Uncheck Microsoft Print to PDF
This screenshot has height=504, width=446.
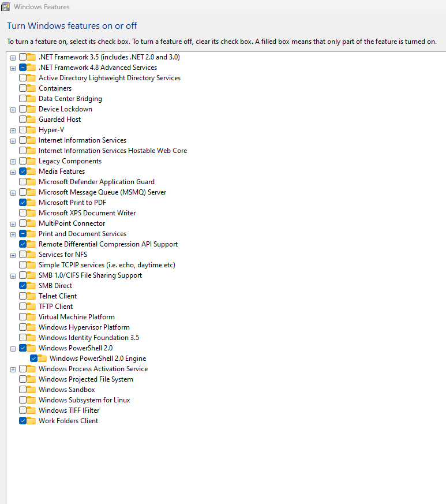[23, 203]
